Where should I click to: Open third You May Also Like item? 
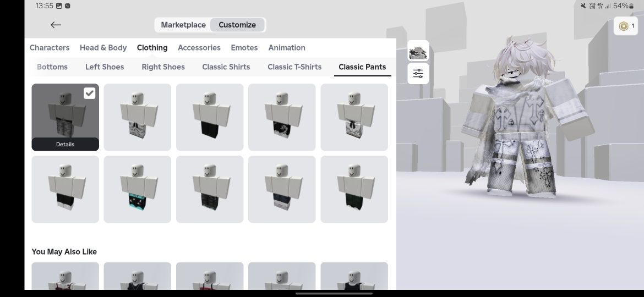click(210, 276)
